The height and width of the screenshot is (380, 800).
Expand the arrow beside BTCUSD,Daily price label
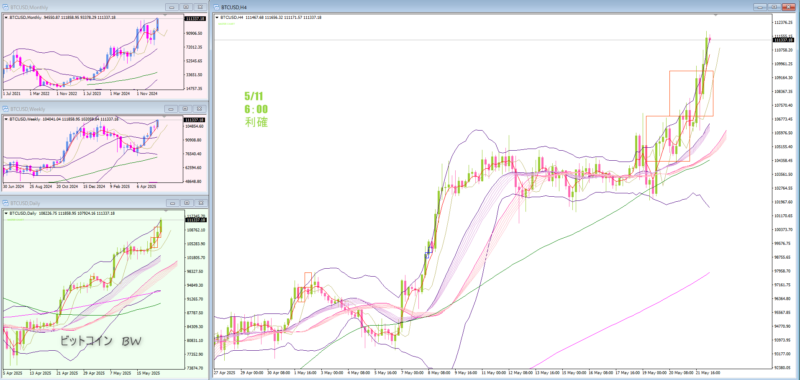tap(6, 213)
